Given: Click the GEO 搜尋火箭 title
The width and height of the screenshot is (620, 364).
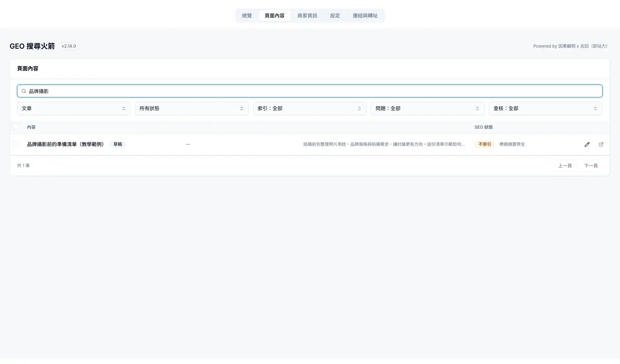Looking at the screenshot, I should click(32, 46).
